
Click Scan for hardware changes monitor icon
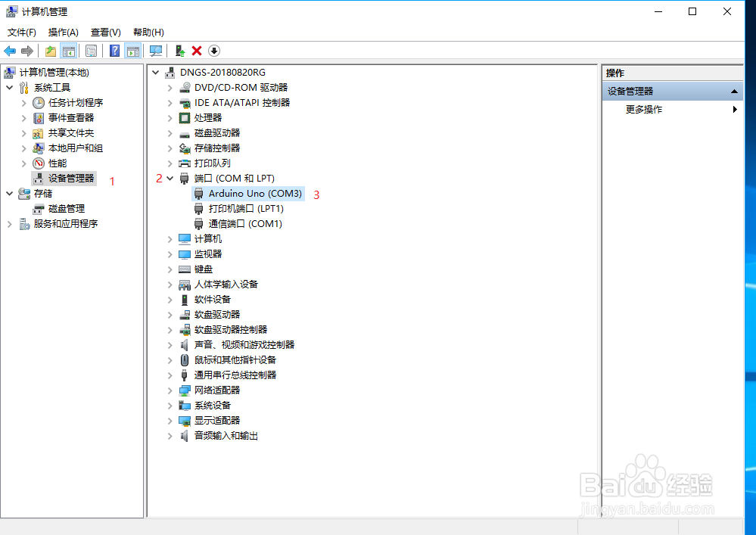click(x=156, y=51)
